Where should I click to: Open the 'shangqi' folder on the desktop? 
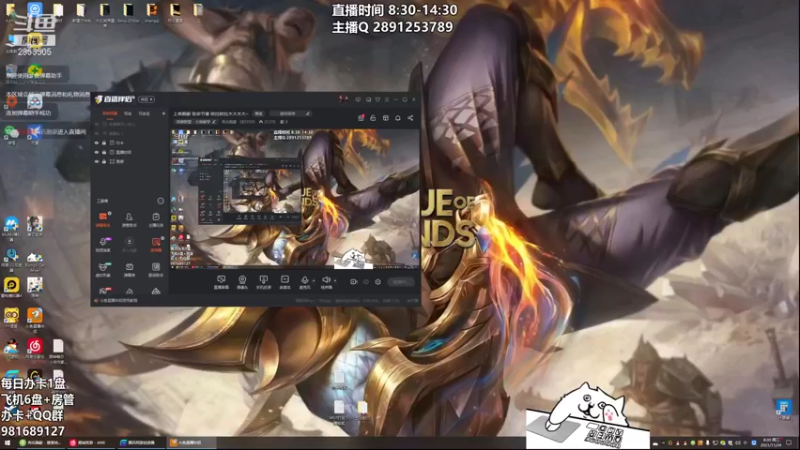point(152,12)
